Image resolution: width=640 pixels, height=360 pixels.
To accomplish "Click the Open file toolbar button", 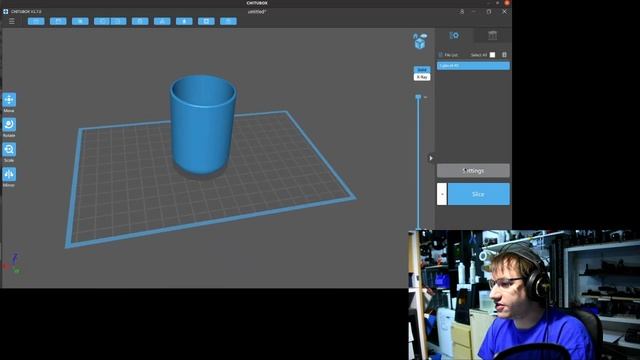I will click(36, 21).
